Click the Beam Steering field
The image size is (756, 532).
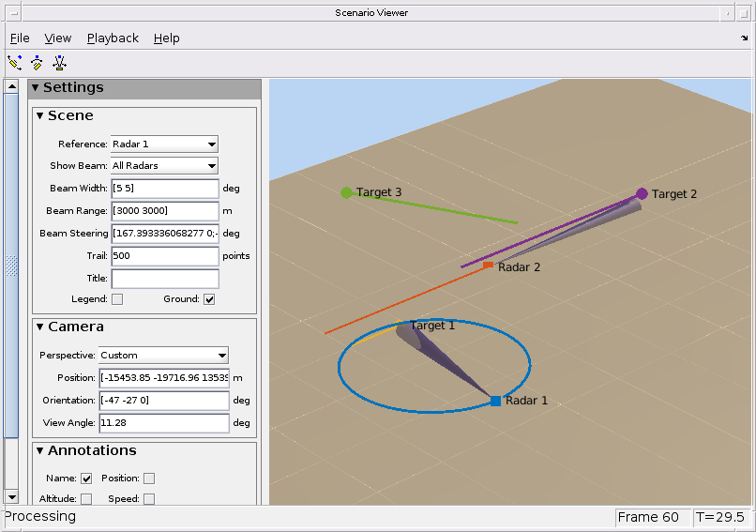pos(165,234)
